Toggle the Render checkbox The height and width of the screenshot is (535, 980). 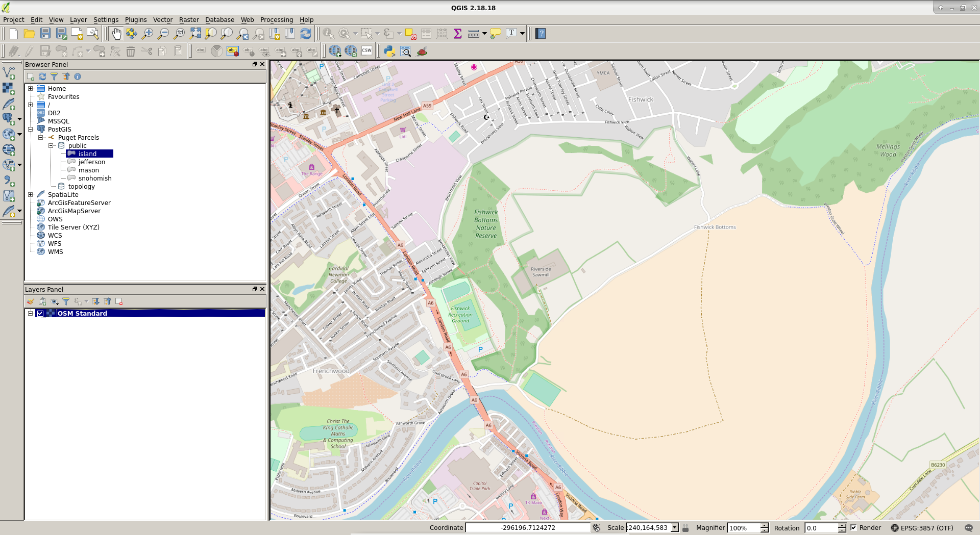point(853,528)
